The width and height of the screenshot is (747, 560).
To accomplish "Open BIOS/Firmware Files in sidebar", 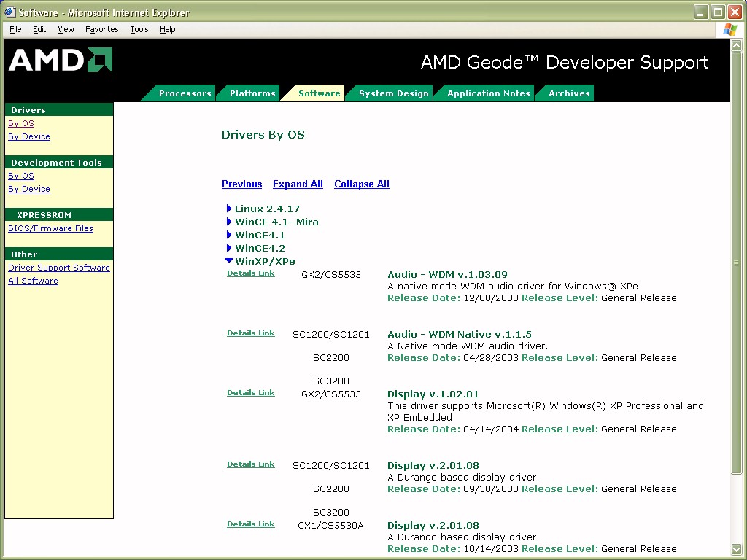I will [x=50, y=228].
